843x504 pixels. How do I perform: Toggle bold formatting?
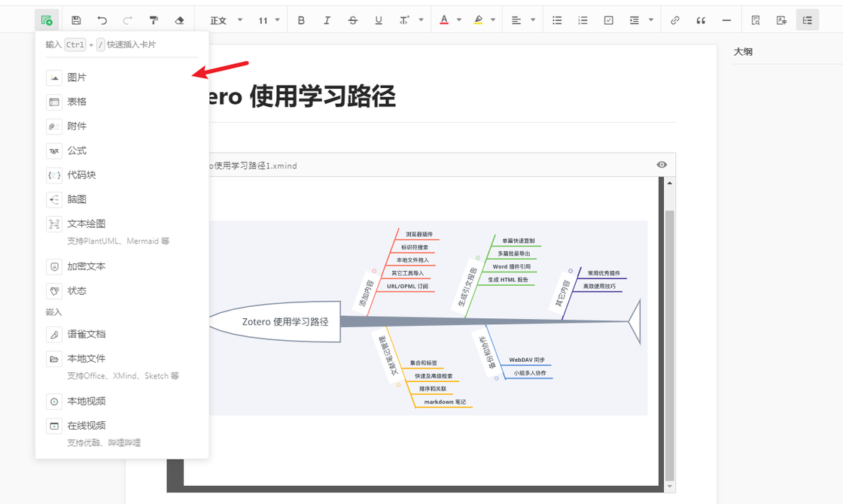(301, 20)
